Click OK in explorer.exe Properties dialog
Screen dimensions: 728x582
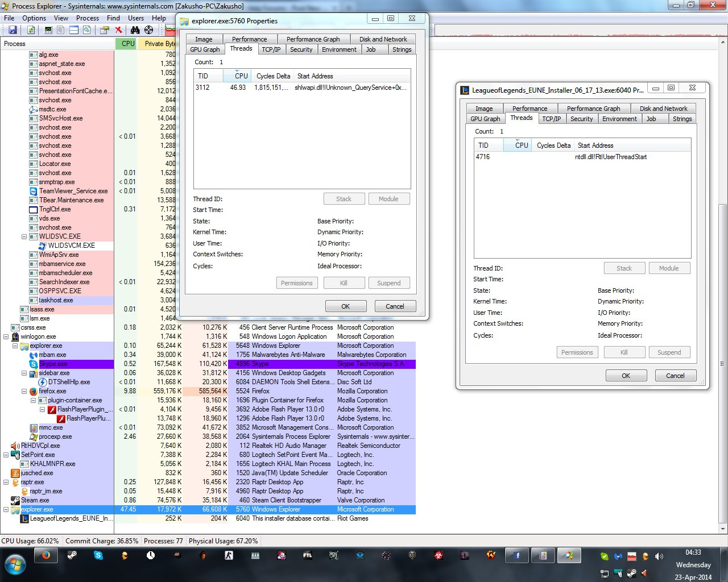pyautogui.click(x=346, y=306)
